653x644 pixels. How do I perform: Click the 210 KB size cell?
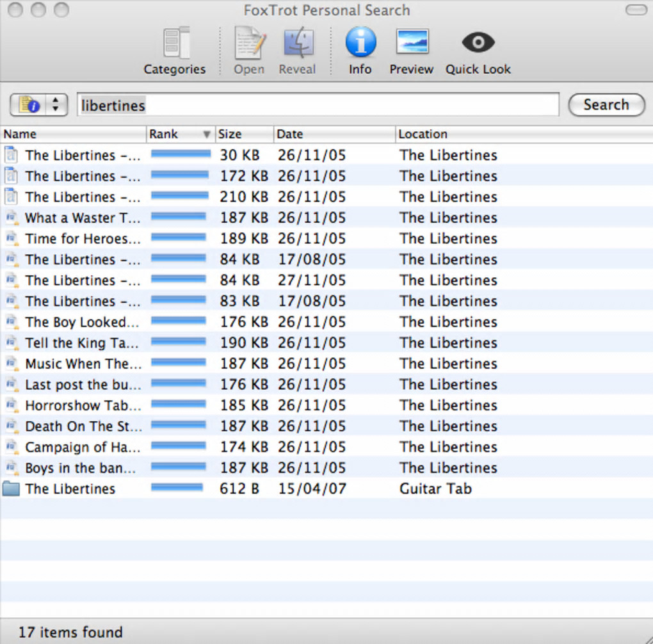pyautogui.click(x=244, y=197)
